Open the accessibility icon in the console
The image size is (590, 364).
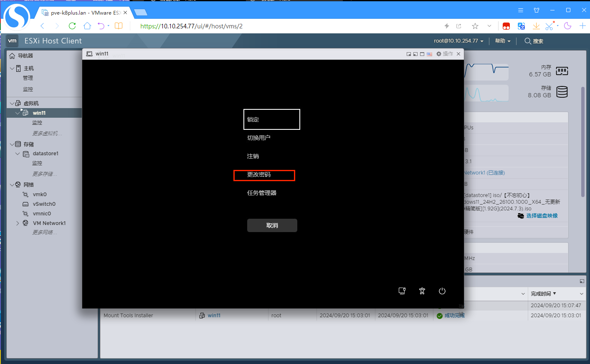click(422, 291)
